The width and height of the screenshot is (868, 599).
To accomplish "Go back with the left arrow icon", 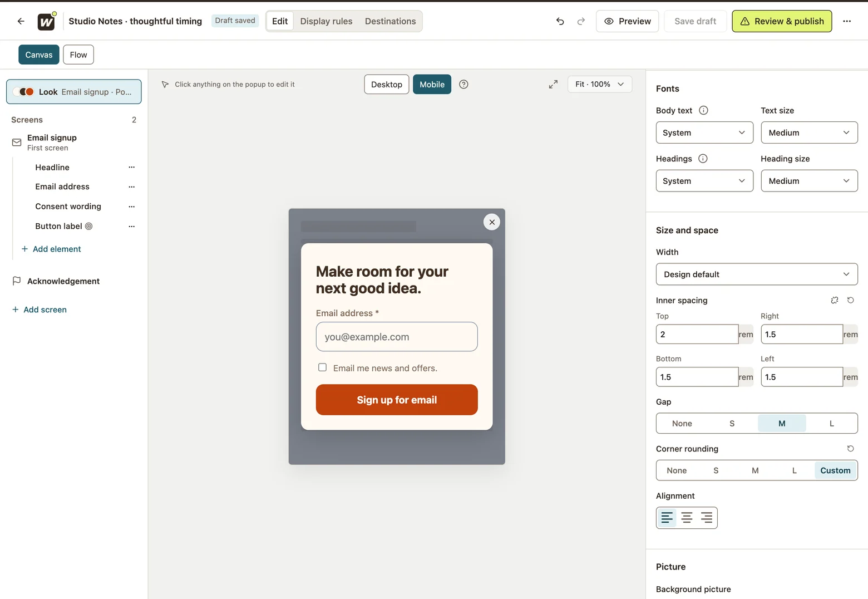I will [x=21, y=21].
